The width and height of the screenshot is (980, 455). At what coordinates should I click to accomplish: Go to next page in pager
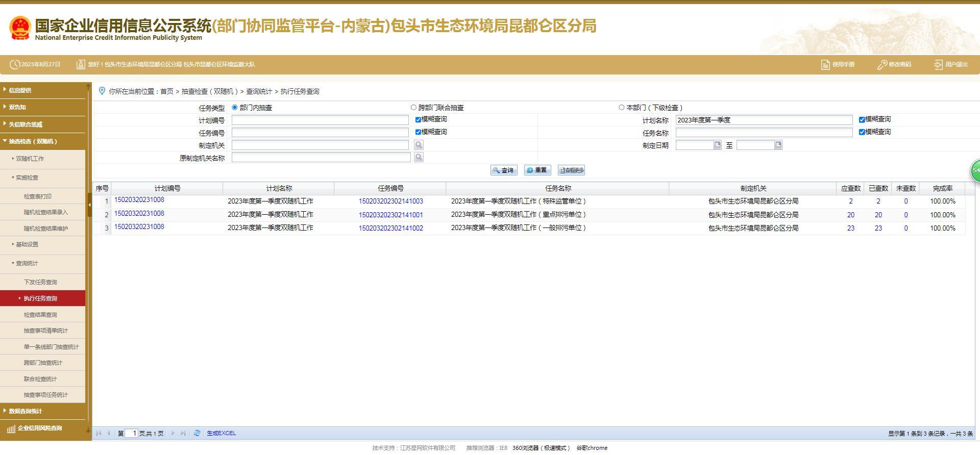pos(173,433)
